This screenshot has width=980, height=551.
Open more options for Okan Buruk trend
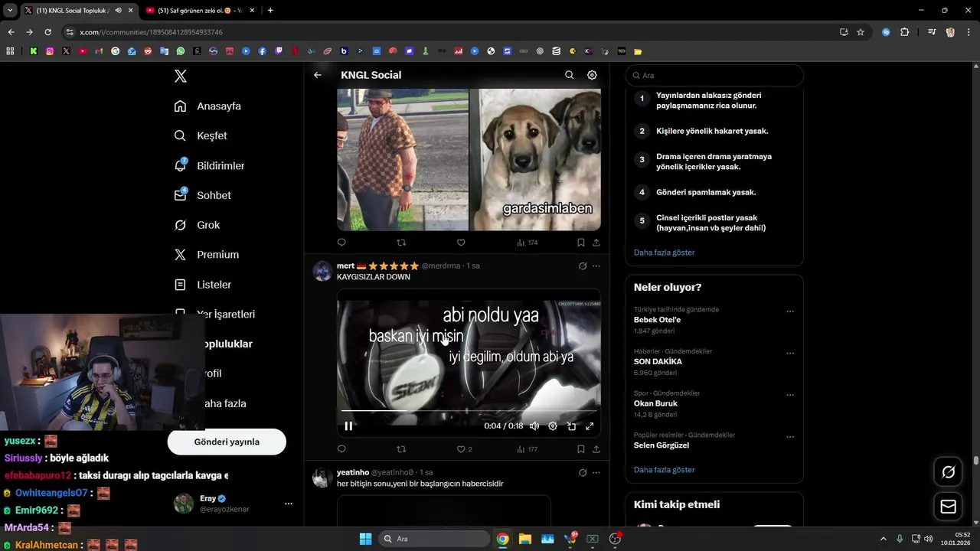[790, 396]
